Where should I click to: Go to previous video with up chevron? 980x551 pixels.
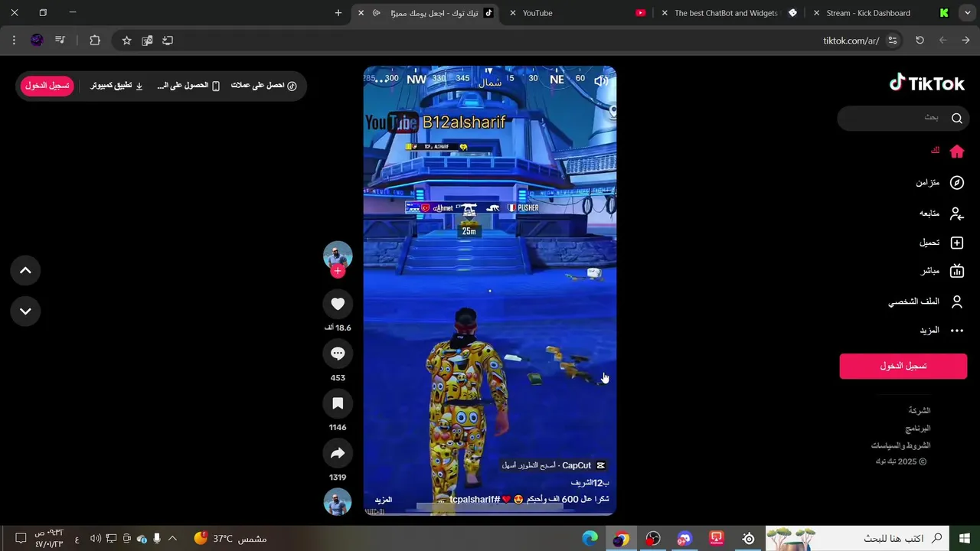click(x=25, y=270)
